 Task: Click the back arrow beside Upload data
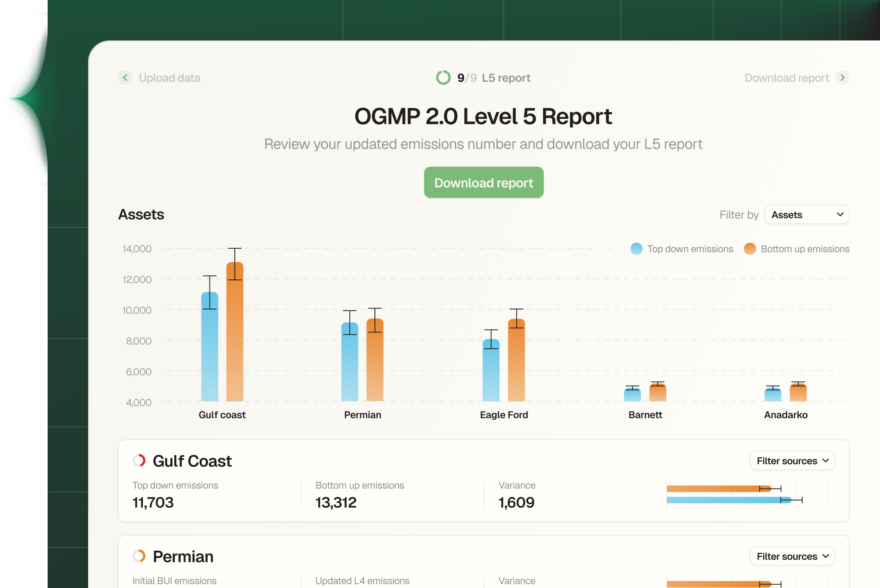pos(125,78)
